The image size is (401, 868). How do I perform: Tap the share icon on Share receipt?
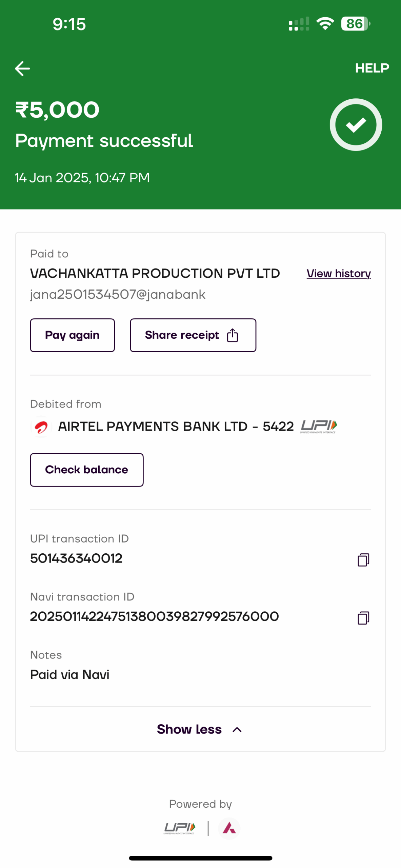[x=233, y=335]
